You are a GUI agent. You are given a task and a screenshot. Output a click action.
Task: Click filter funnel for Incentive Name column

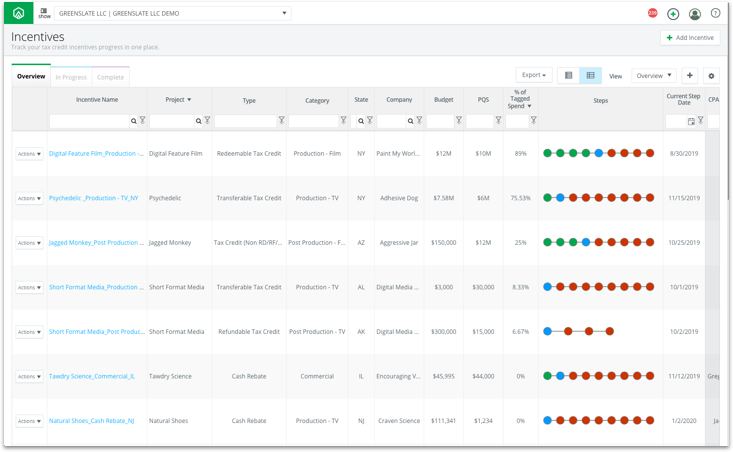(143, 120)
